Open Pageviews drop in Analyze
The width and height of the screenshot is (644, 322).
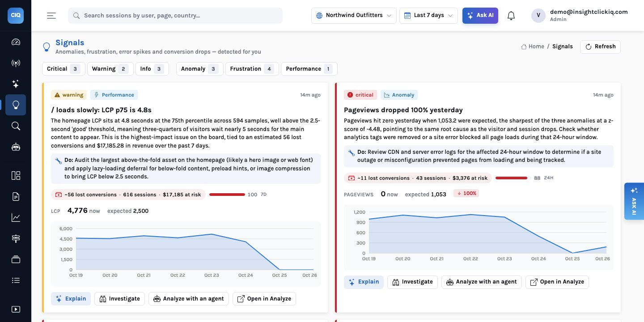[557, 282]
